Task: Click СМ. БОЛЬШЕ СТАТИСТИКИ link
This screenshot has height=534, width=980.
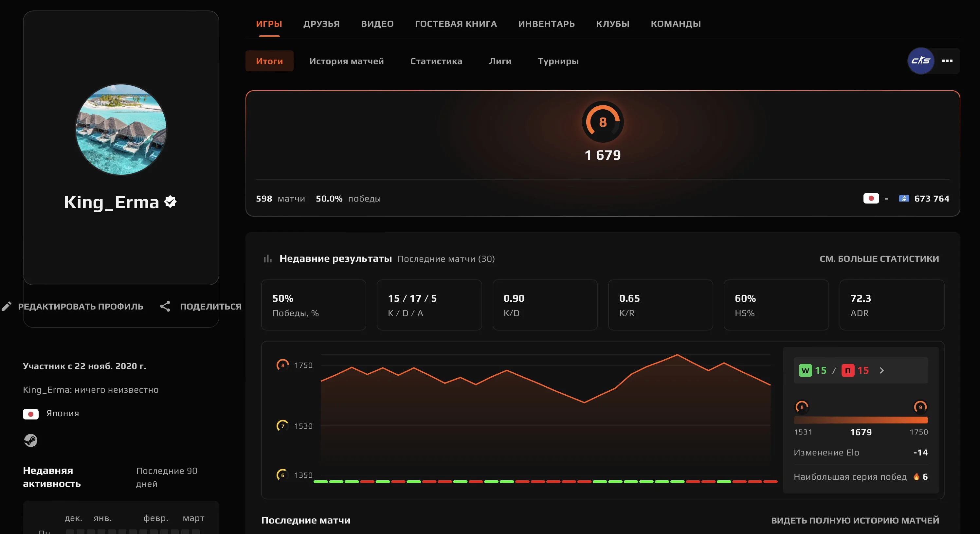Action: pos(879,258)
